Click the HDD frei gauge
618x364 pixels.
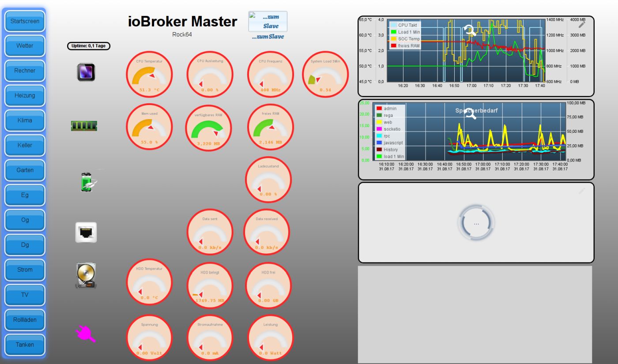[268, 285]
